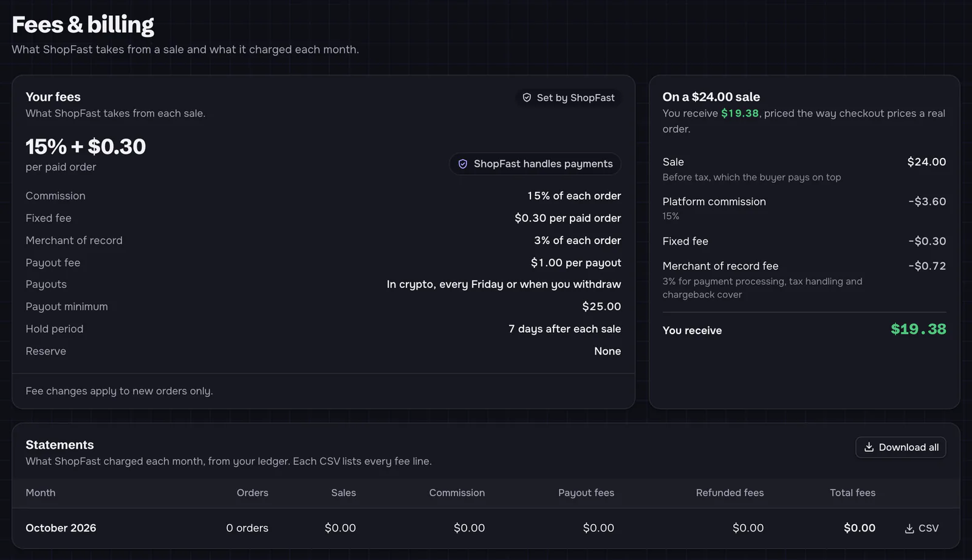Click the shield icon in Set by ShopFast
This screenshot has width=972, height=560.
[x=527, y=98]
